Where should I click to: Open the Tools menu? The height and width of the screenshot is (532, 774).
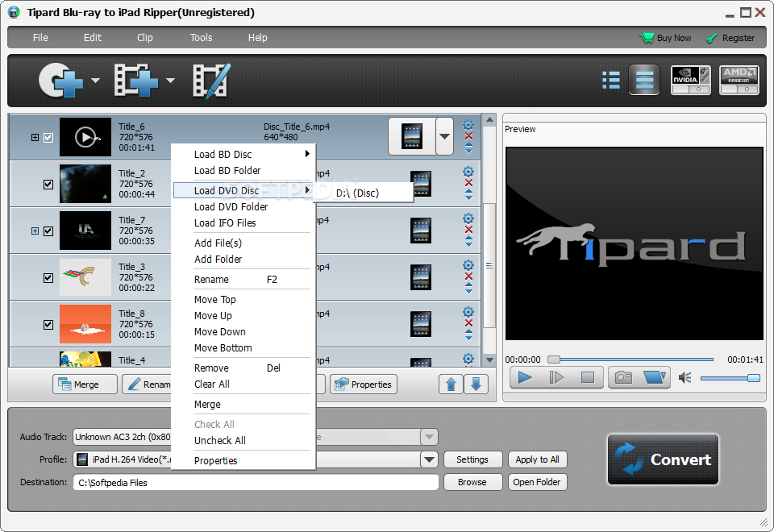coord(201,38)
